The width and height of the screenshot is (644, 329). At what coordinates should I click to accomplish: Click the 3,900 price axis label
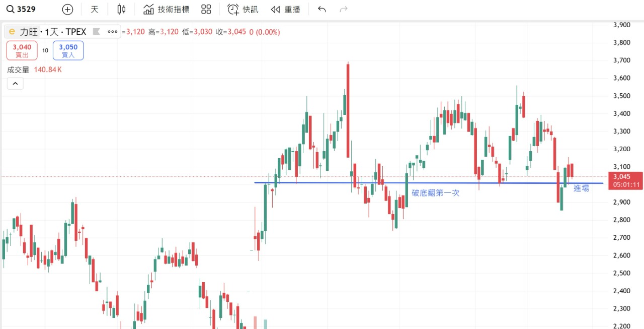(622, 25)
